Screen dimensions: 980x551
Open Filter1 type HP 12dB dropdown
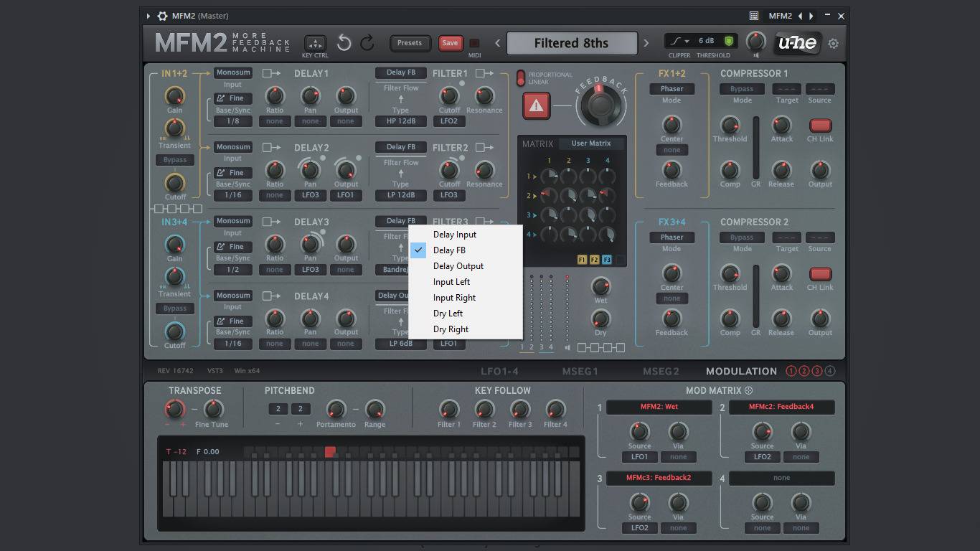pyautogui.click(x=400, y=121)
